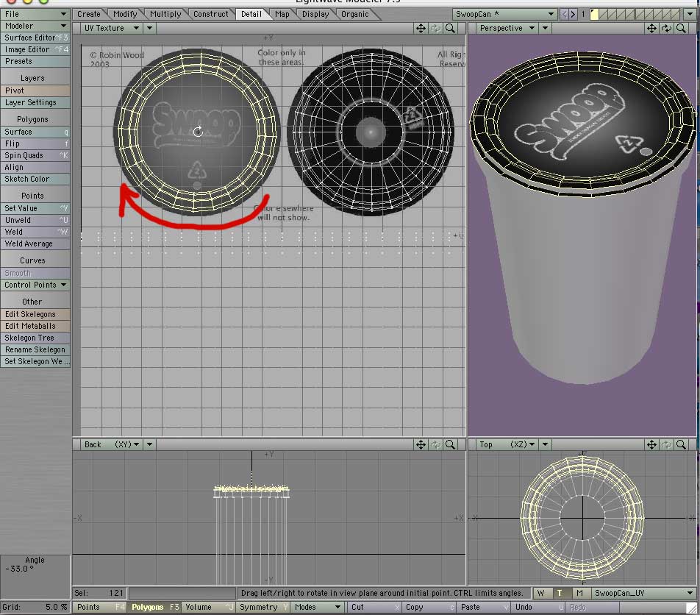Open the Perspective view type dropdown

tap(507, 28)
